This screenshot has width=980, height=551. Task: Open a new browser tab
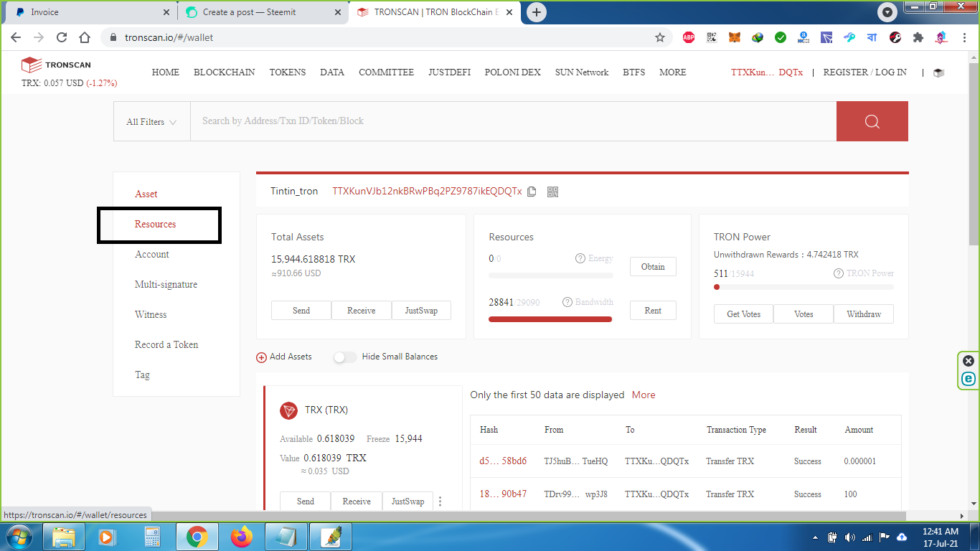(x=537, y=12)
